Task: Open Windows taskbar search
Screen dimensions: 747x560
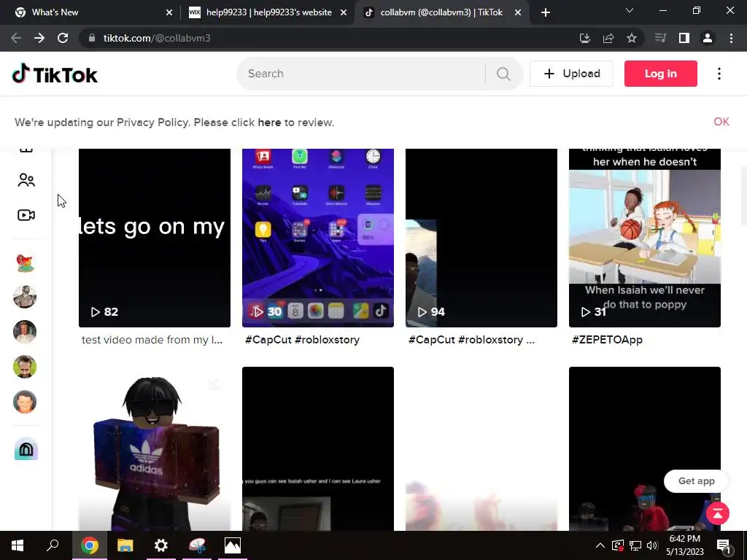Action: (x=53, y=545)
